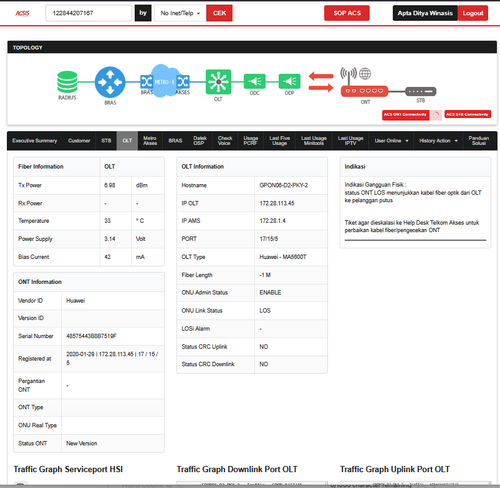Open the Customer tab
The height and width of the screenshot is (488, 500).
click(x=79, y=141)
